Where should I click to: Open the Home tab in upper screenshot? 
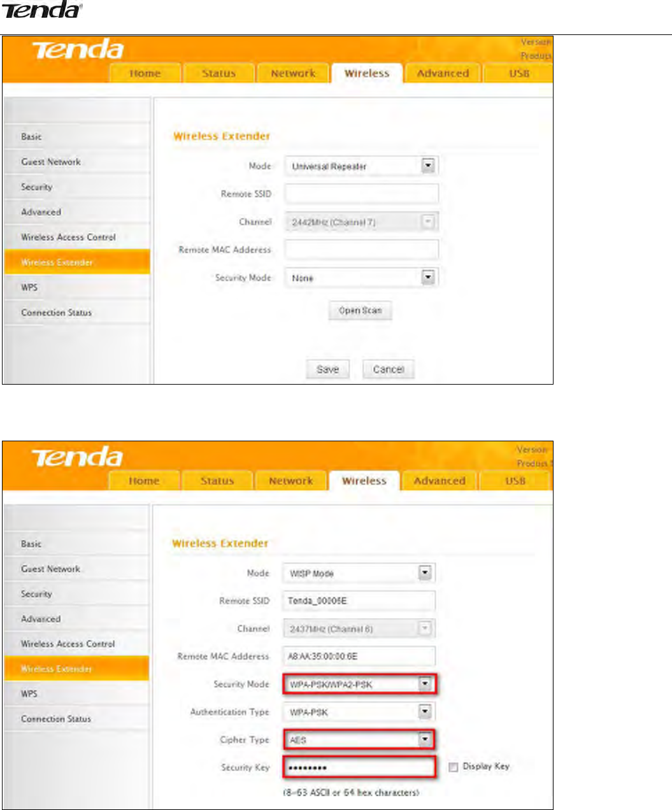point(145,73)
